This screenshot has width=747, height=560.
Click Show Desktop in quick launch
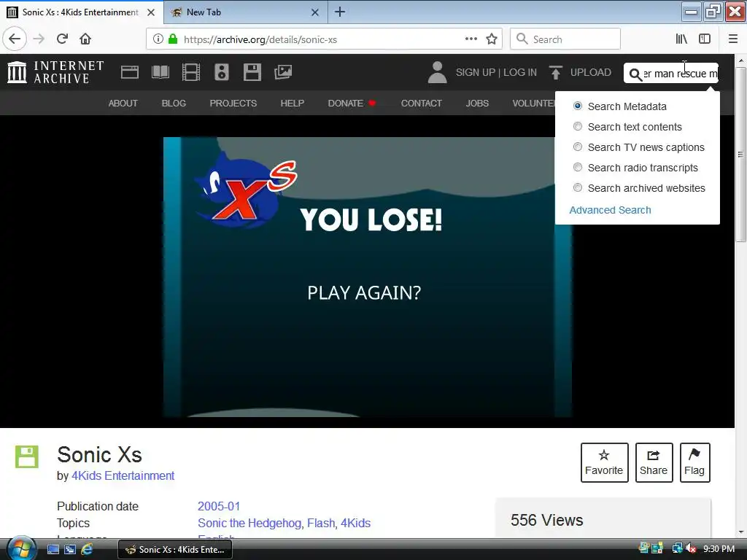pyautogui.click(x=53, y=550)
